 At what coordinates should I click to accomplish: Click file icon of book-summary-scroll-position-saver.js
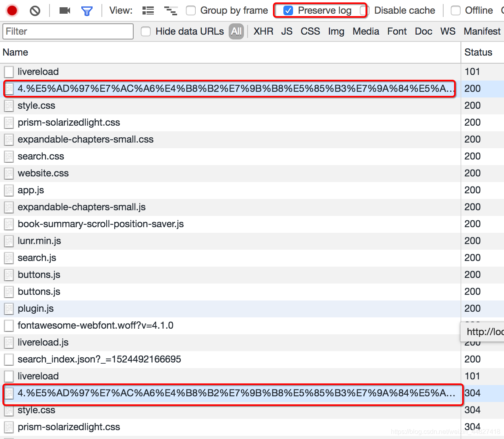click(9, 224)
